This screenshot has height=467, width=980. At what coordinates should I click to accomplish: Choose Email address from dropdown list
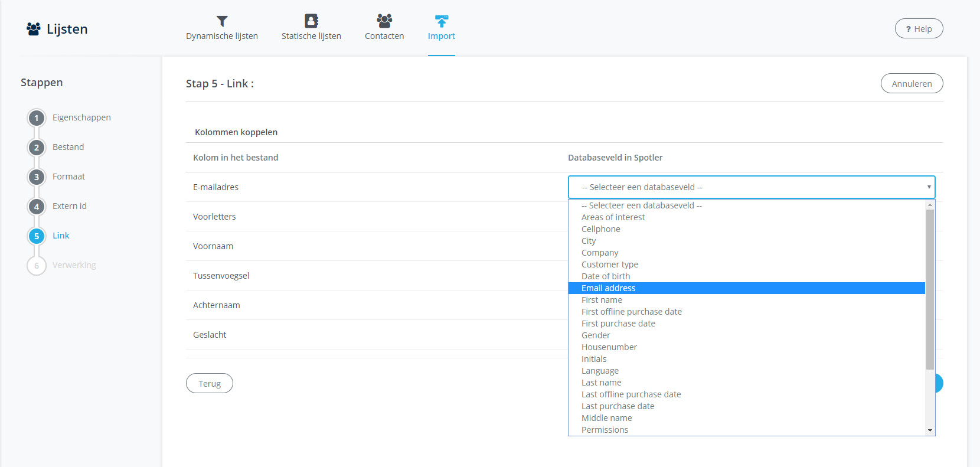608,288
